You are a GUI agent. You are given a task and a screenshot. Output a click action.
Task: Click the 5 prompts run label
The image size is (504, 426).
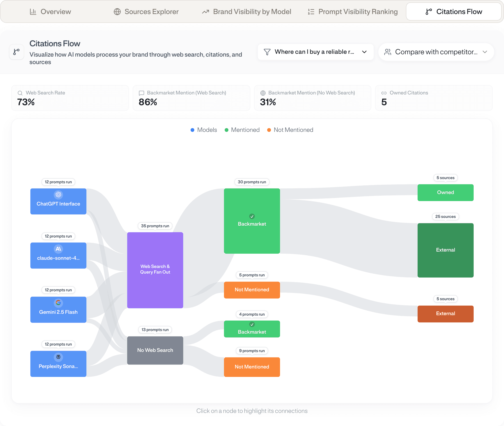(x=252, y=275)
